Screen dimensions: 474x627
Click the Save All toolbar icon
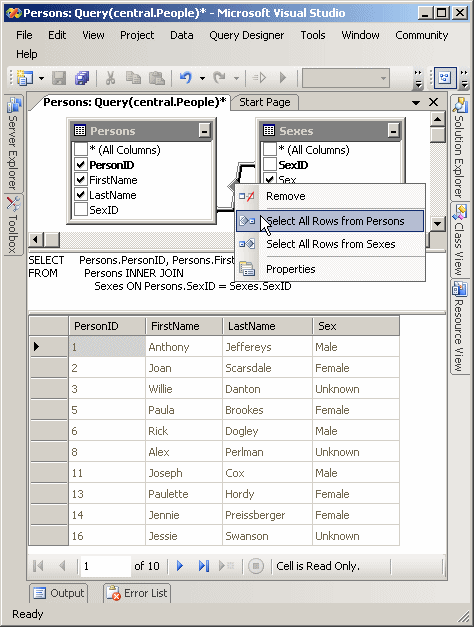pyautogui.click(x=82, y=78)
